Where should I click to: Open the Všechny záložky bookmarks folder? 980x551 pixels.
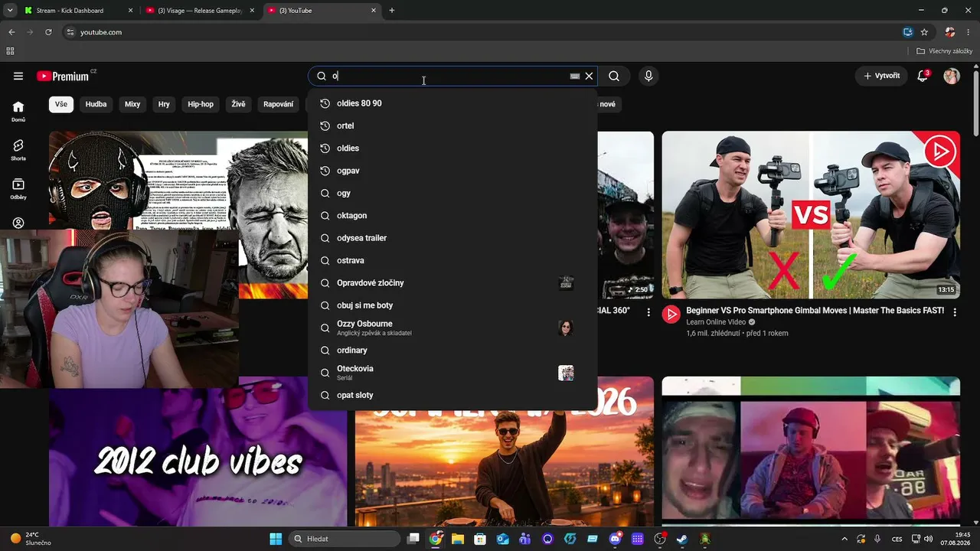point(944,51)
